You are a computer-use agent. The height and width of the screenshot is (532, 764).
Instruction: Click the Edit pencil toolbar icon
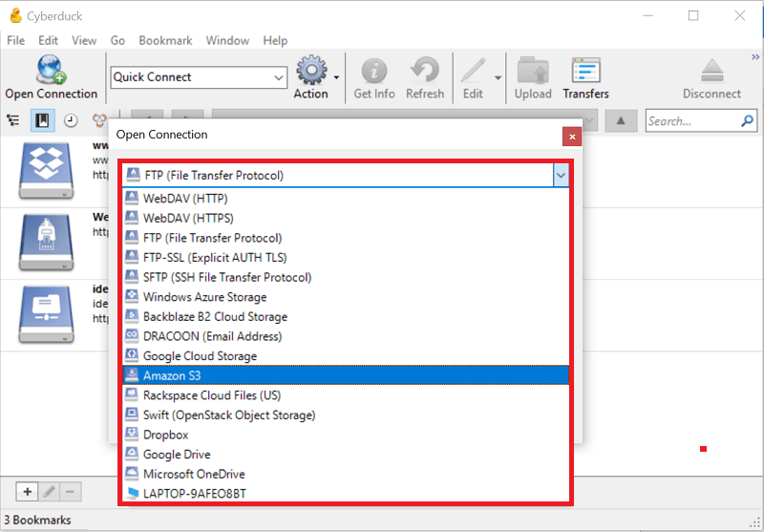pyautogui.click(x=473, y=71)
